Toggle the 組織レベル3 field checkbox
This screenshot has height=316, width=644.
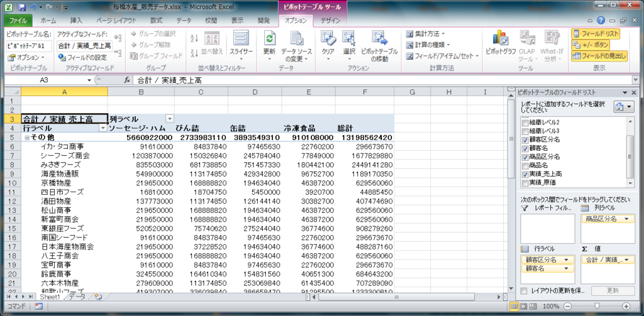click(x=525, y=131)
